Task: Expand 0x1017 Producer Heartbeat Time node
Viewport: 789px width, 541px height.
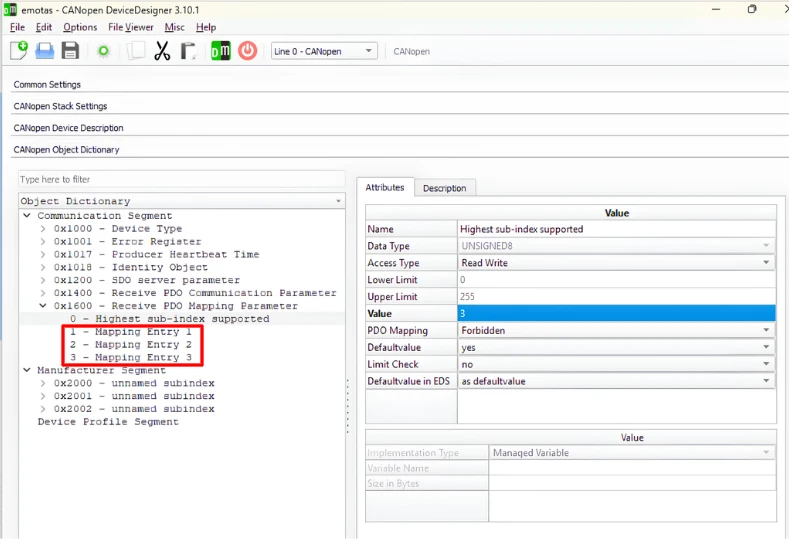Action: tap(43, 254)
